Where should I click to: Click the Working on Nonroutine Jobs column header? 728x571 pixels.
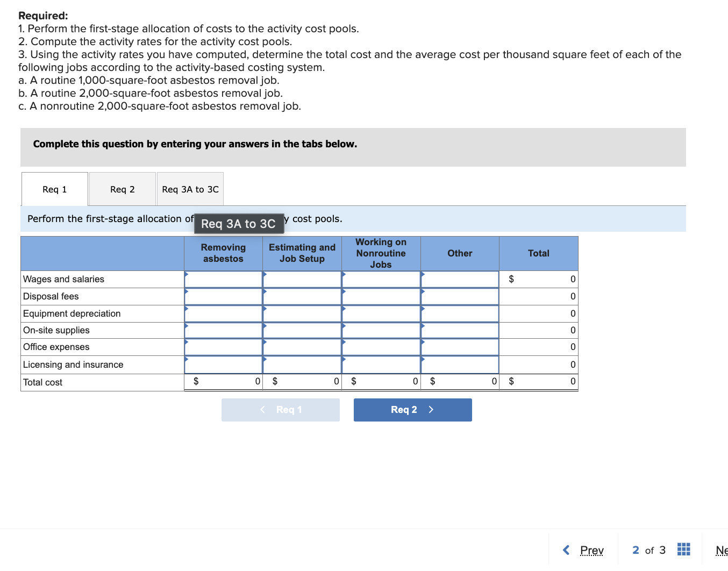tap(381, 253)
